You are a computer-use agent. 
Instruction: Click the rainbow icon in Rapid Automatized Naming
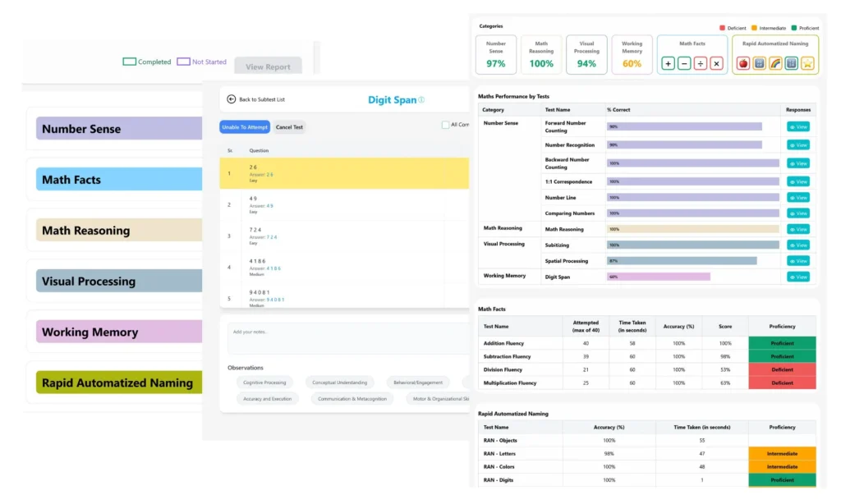point(775,64)
